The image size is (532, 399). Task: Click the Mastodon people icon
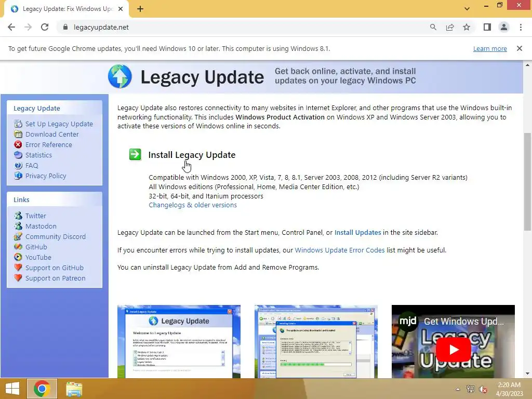(x=18, y=226)
